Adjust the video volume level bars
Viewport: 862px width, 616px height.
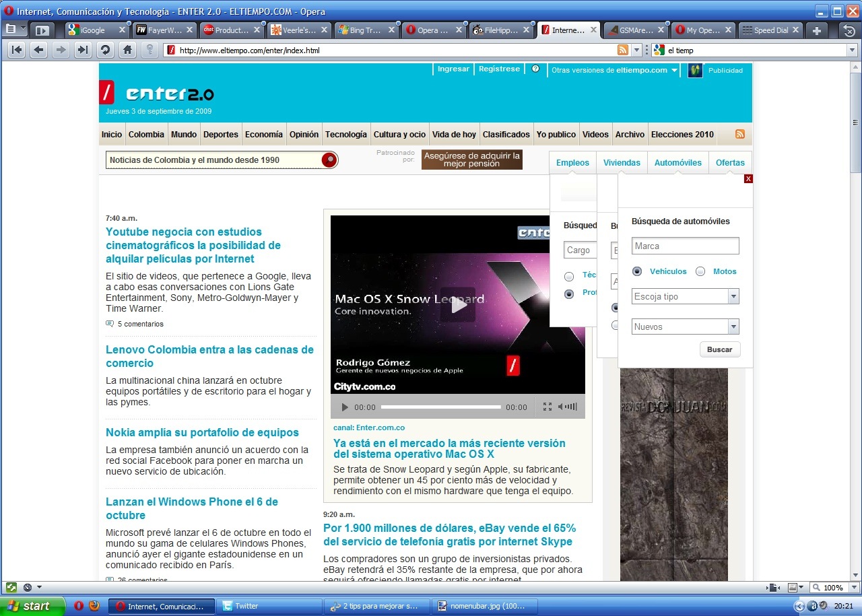[572, 407]
